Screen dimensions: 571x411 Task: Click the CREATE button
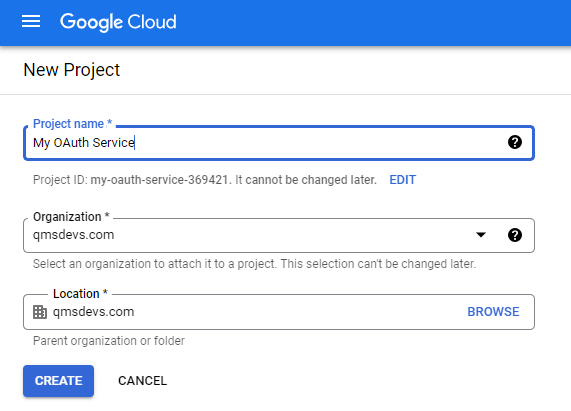pyautogui.click(x=58, y=381)
